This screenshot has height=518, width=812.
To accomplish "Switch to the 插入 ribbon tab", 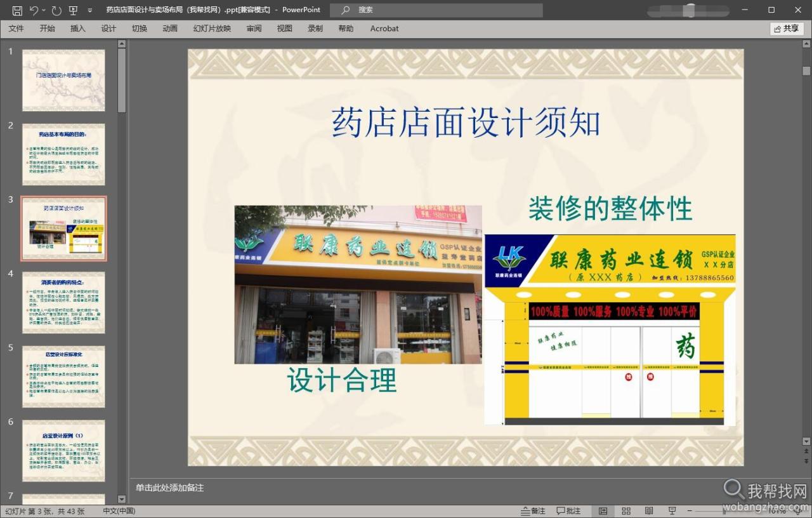I will pyautogui.click(x=78, y=29).
